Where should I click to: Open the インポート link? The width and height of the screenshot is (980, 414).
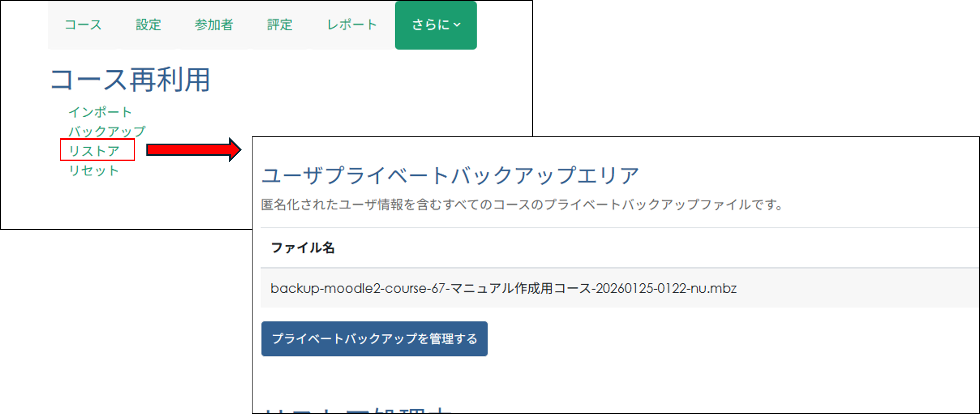pos(100,112)
